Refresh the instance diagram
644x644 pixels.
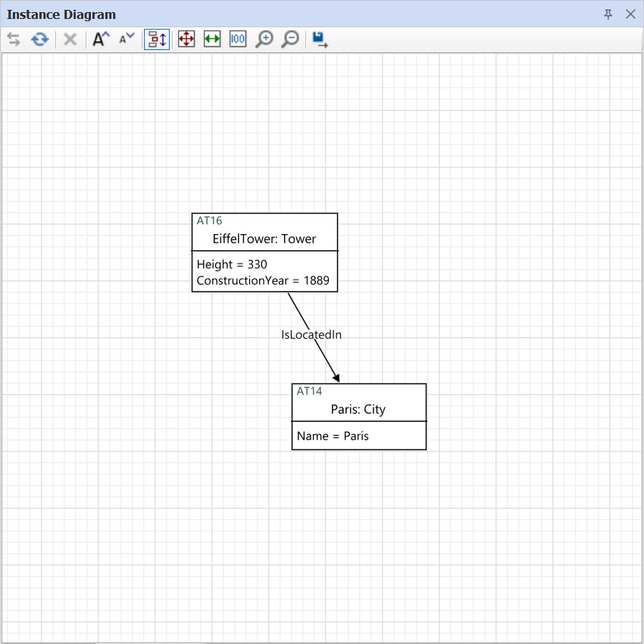click(40, 39)
